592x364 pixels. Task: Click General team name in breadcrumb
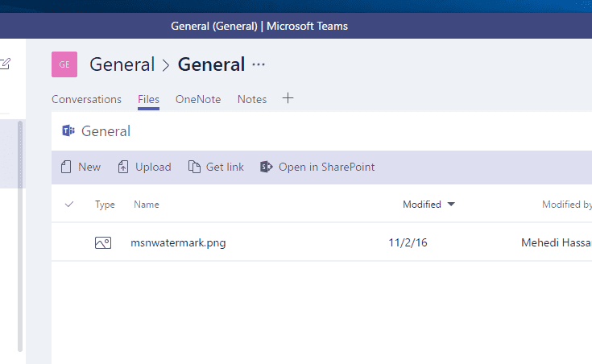122,64
